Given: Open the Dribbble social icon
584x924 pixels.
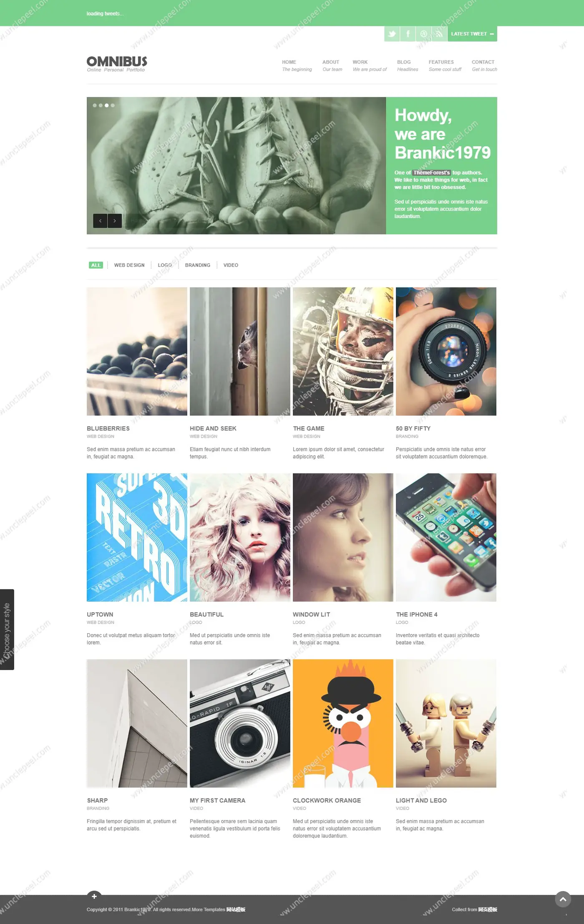Looking at the screenshot, I should pos(423,34).
